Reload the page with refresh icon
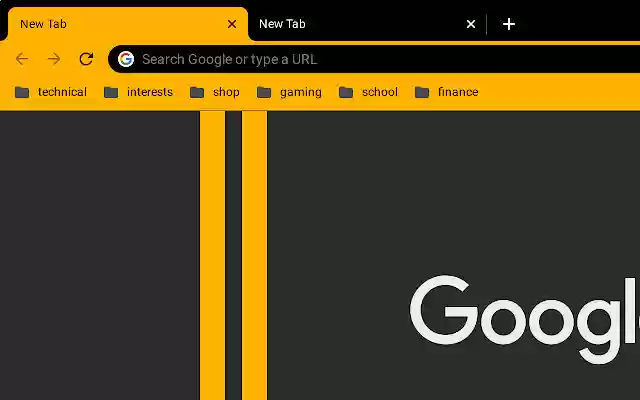 click(x=86, y=59)
